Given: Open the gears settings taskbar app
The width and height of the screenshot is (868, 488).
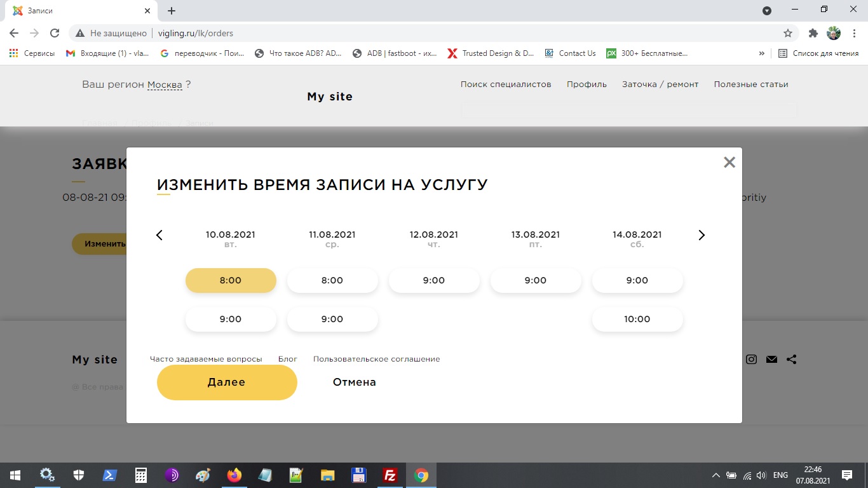Looking at the screenshot, I should (47, 475).
